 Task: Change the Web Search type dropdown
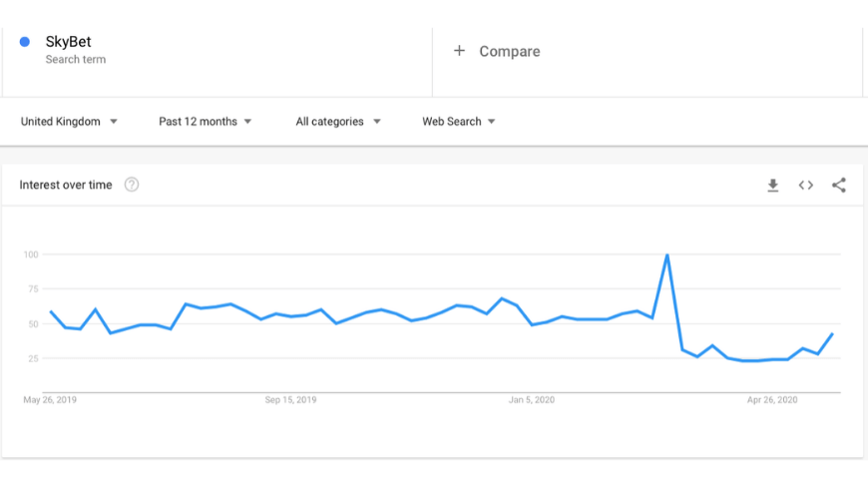pyautogui.click(x=458, y=122)
